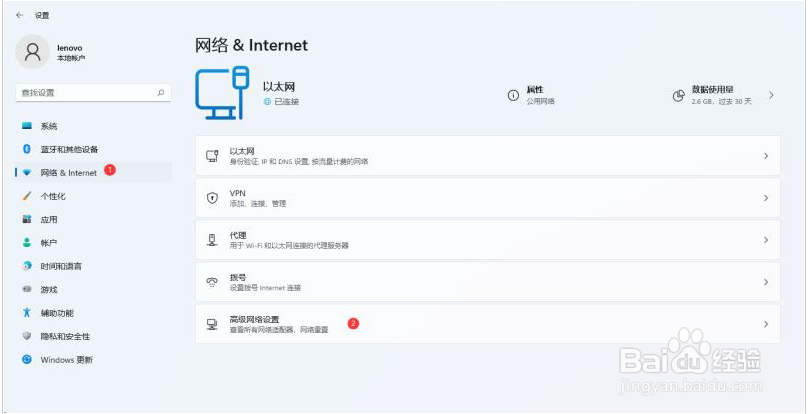Click the pie chart icon for 数据使用量
This screenshot has width=808, height=414.
click(679, 95)
